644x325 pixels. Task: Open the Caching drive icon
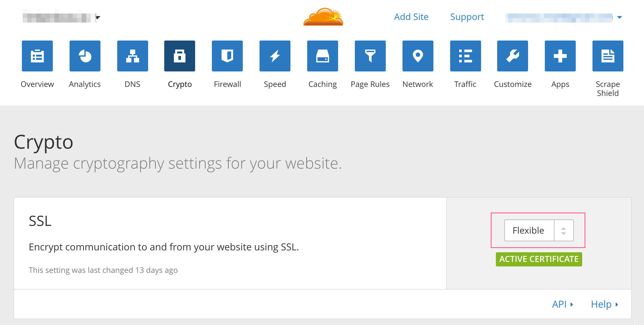(323, 56)
